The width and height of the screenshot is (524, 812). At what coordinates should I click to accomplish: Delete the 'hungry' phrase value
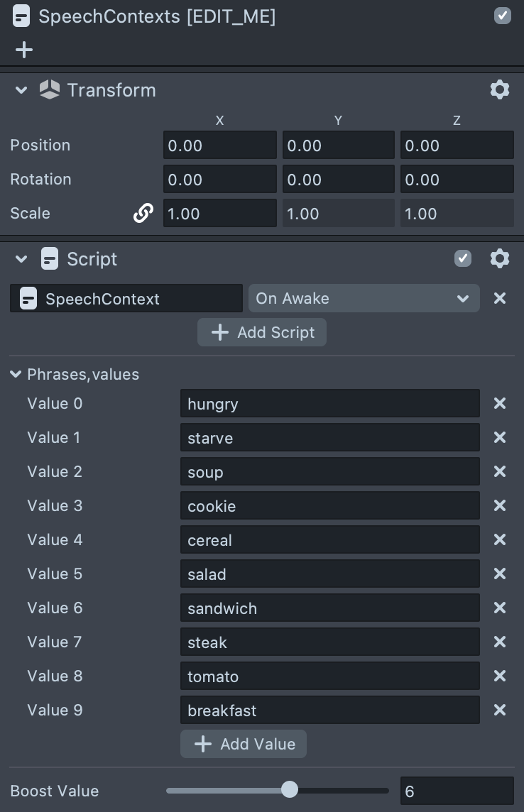click(x=500, y=404)
